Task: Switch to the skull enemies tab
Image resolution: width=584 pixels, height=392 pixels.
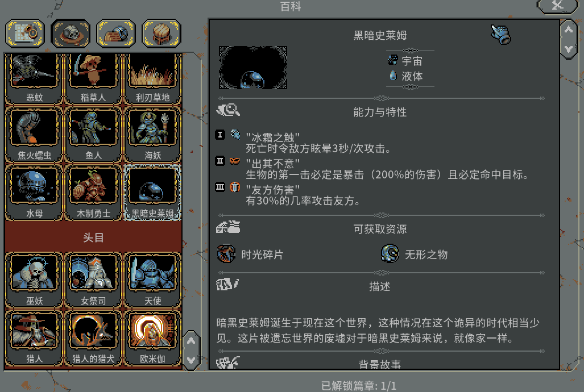Action: coord(71,34)
